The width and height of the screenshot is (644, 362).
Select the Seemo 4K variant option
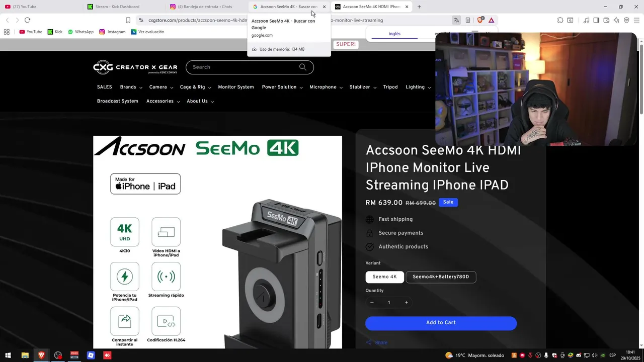pos(384,277)
